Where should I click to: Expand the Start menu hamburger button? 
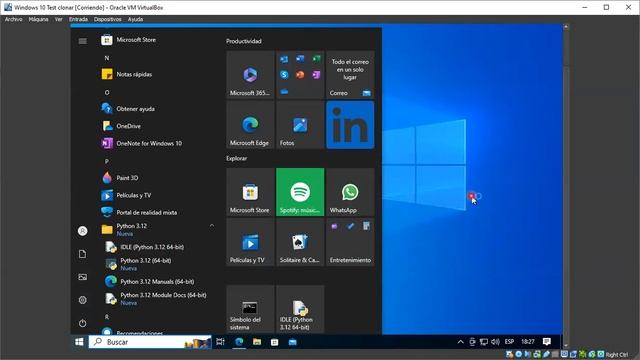(x=82, y=41)
